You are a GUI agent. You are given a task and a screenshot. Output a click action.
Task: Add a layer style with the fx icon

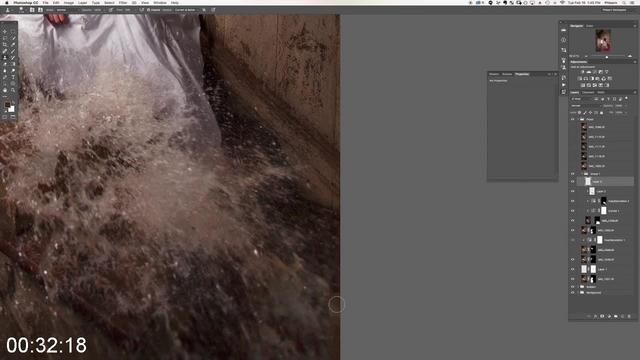(x=595, y=316)
